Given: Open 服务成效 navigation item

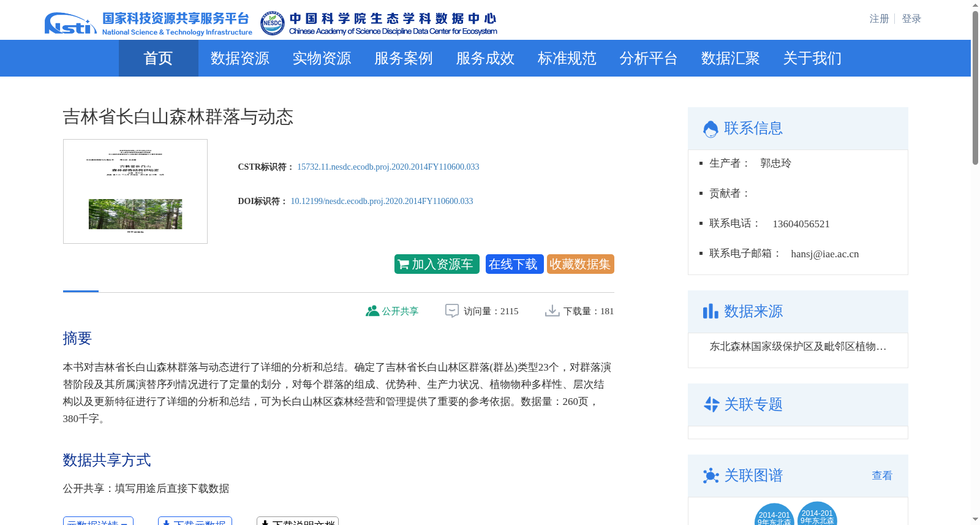Looking at the screenshot, I should [485, 58].
